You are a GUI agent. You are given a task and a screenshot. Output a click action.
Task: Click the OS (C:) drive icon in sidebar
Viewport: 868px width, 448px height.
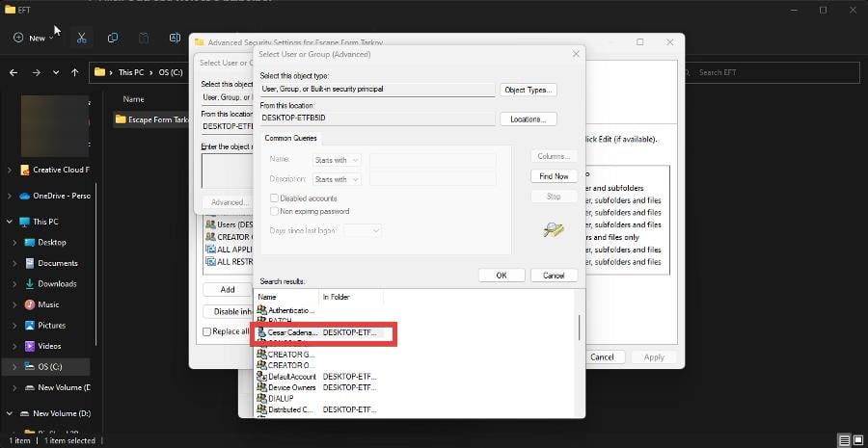click(x=30, y=367)
